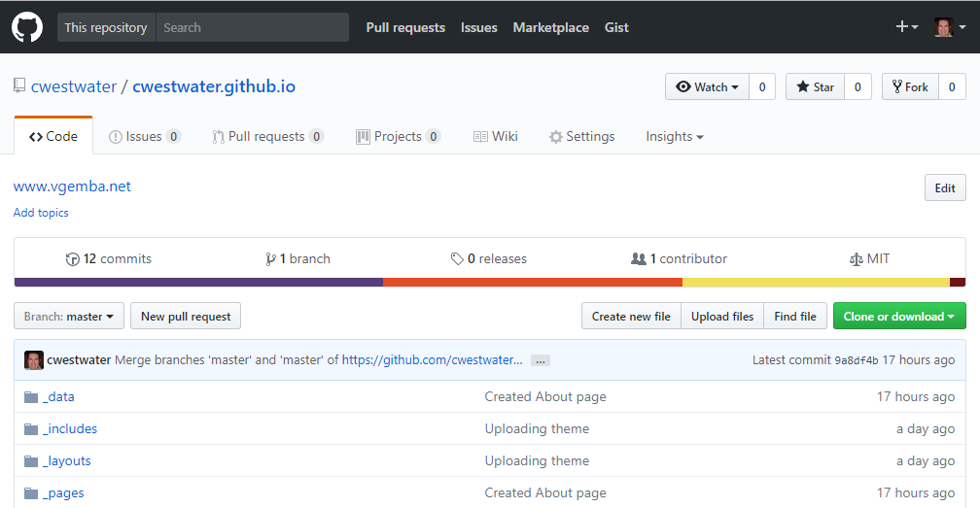This screenshot has width=980, height=508.
Task: Open Gist in the top navigation
Action: (616, 27)
